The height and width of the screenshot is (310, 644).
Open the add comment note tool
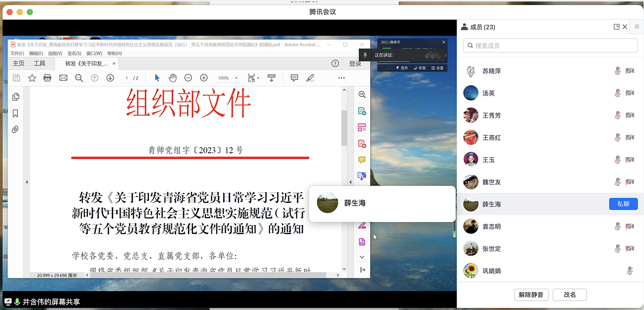(294, 78)
